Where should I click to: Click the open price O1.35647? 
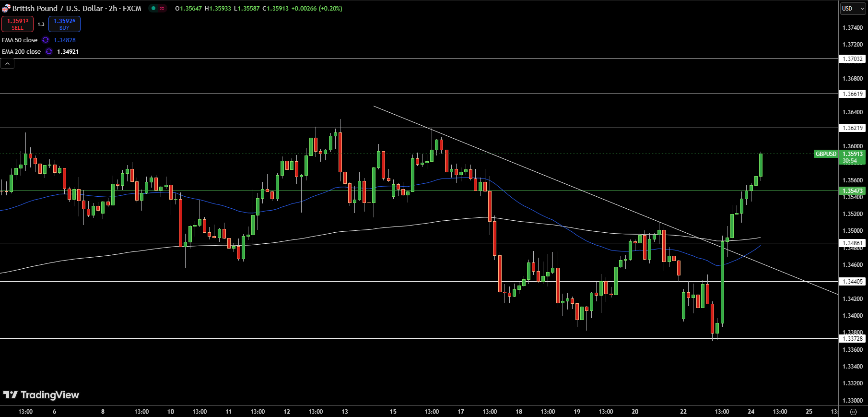pyautogui.click(x=188, y=9)
